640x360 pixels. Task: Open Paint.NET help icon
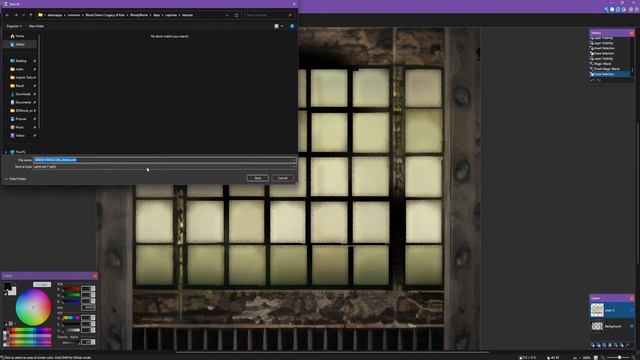tap(637, 9)
